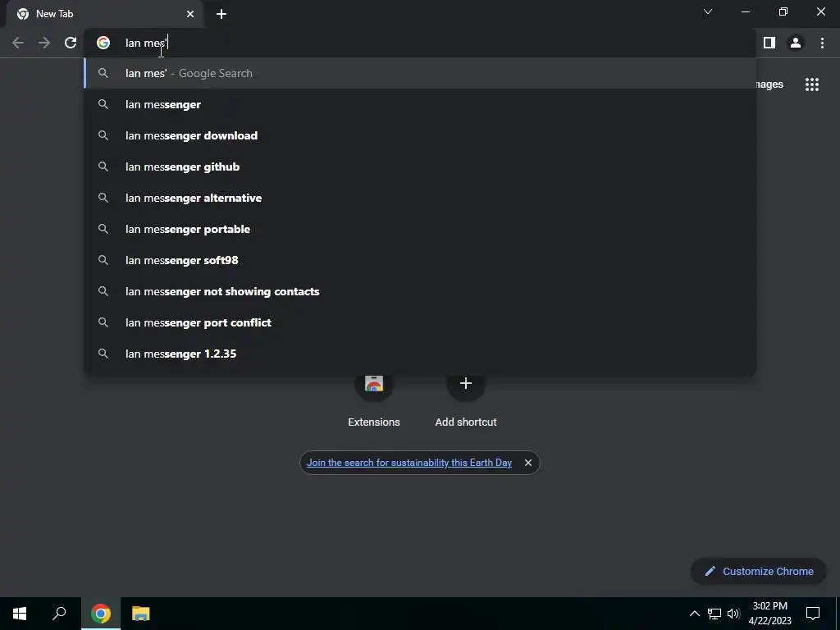Select "lan messenger soft98" suggestion
Viewport: 840px width, 630px height.
pyautogui.click(x=420, y=260)
